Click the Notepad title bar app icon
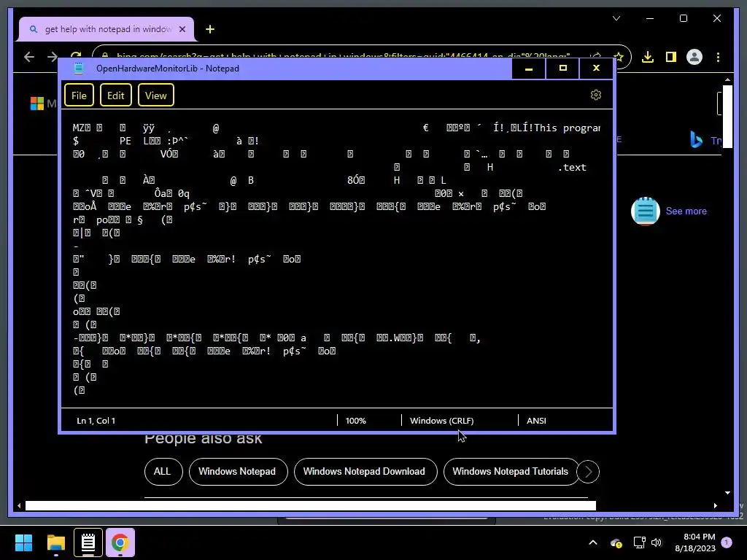Image resolution: width=747 pixels, height=560 pixels. click(79, 69)
